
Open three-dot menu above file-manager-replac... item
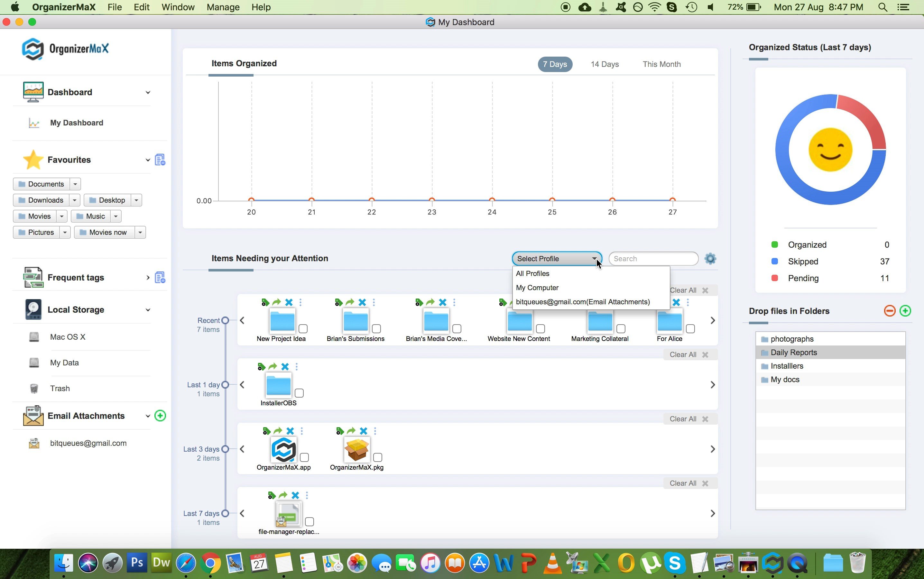click(307, 495)
